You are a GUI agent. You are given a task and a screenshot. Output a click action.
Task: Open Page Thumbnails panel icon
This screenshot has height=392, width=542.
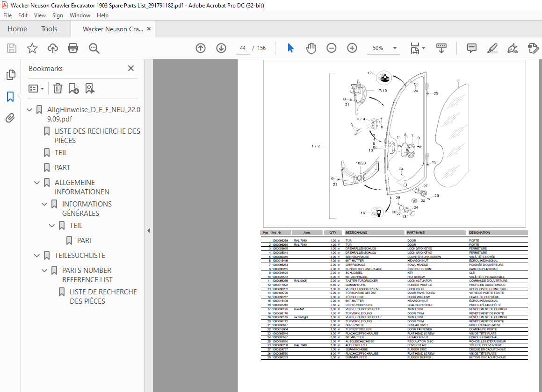tap(10, 75)
